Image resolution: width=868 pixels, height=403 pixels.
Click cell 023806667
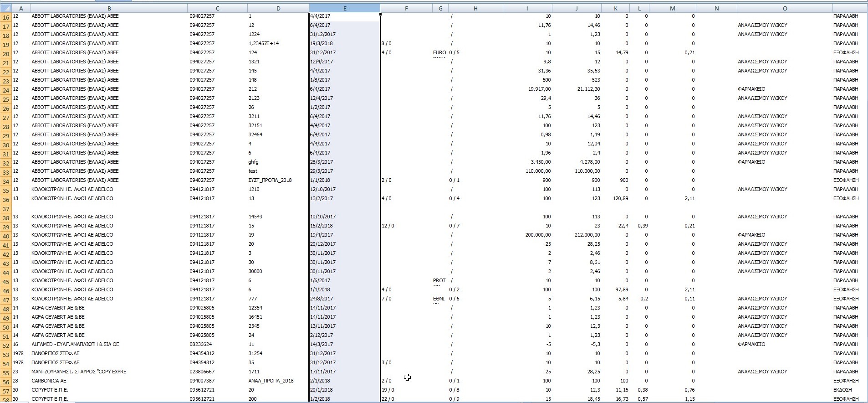tap(217, 372)
